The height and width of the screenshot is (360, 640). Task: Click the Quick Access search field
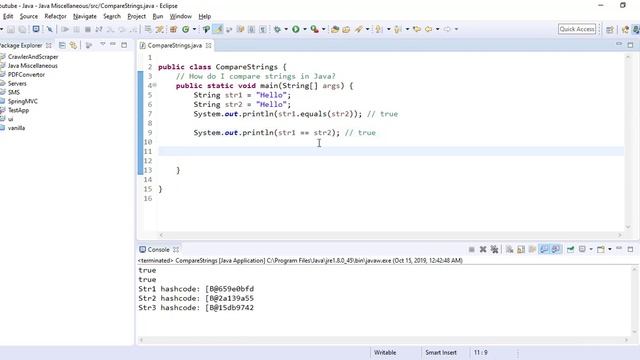pos(577,29)
